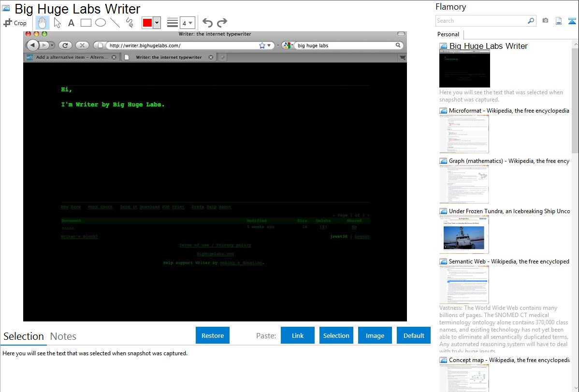Paste as Link button
Image resolution: width=579 pixels, height=392 pixels.
tap(298, 335)
